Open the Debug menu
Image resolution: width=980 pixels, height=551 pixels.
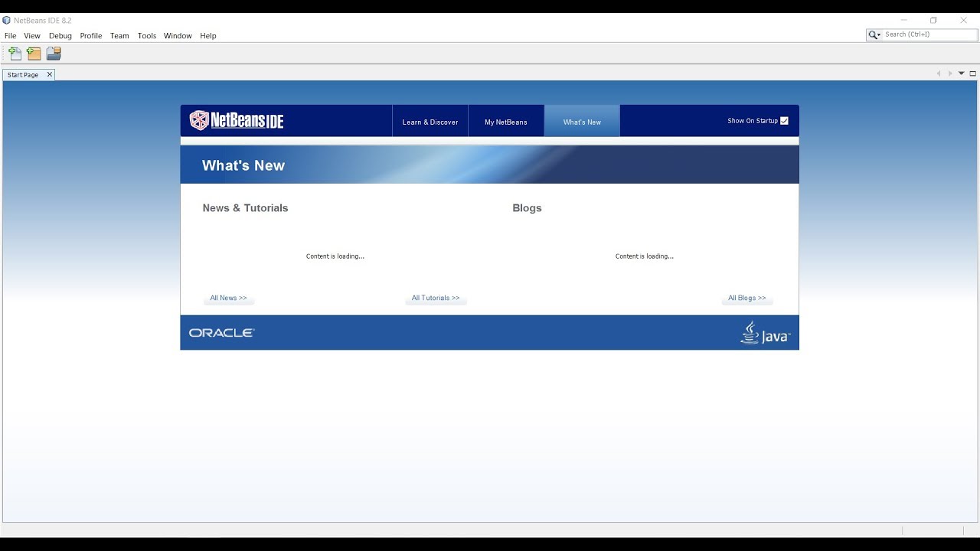tap(60, 36)
